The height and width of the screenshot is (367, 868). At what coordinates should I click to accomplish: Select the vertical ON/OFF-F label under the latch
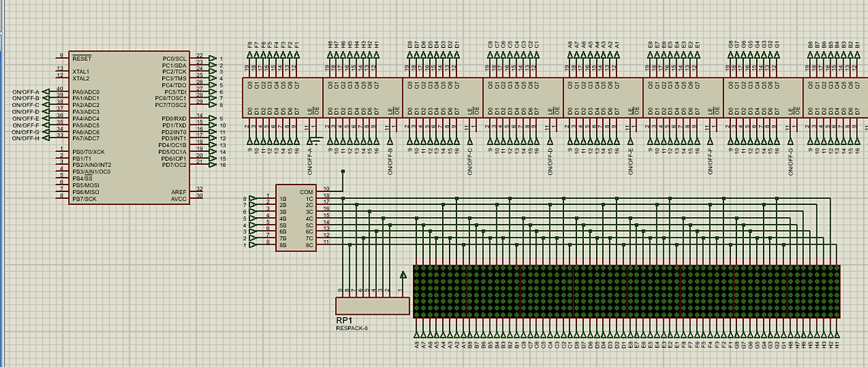click(x=710, y=160)
